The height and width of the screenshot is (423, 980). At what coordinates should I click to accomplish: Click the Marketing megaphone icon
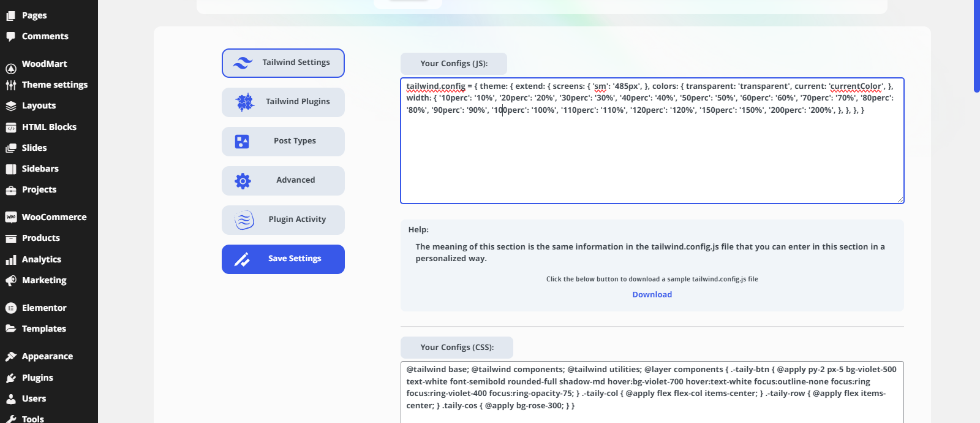pos(10,280)
